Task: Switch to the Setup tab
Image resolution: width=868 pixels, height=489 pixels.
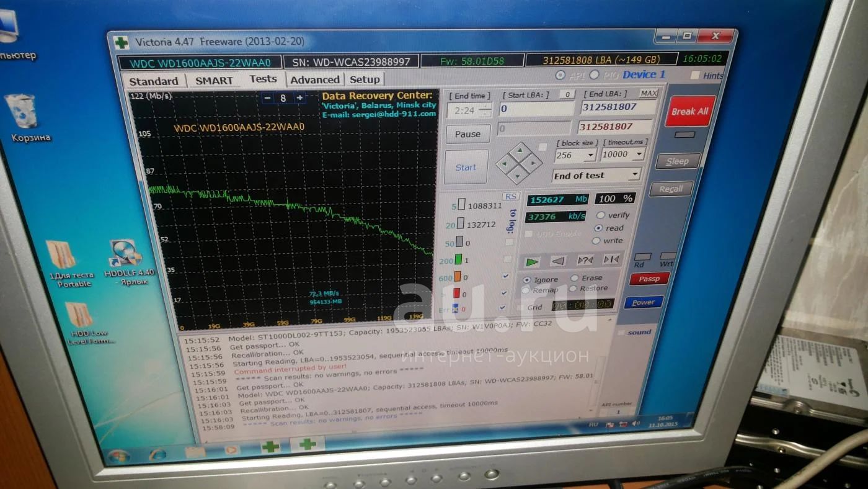Action: tap(365, 79)
